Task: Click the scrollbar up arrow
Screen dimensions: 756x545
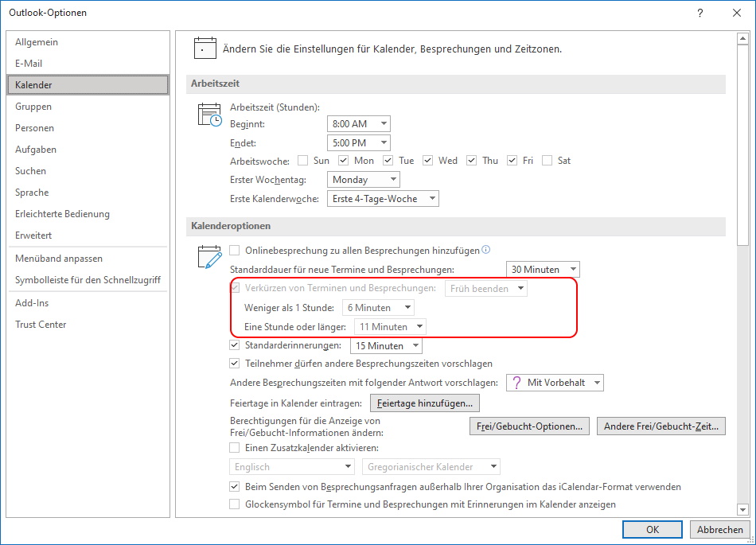Action: click(x=742, y=38)
